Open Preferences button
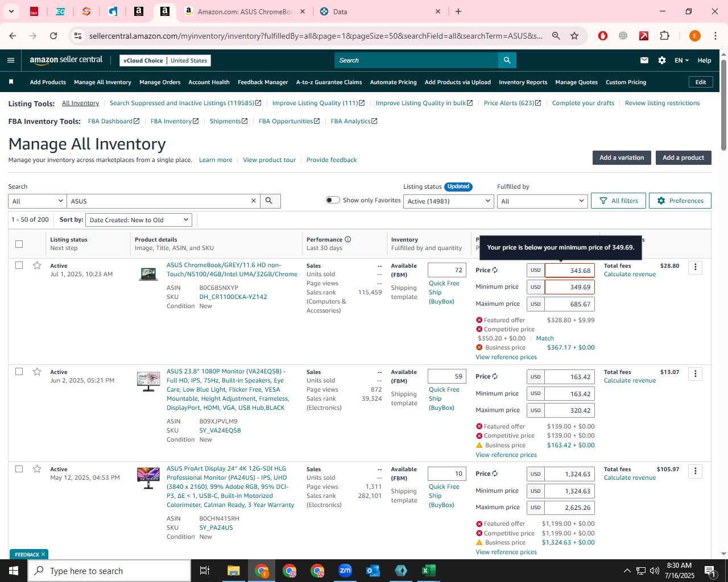The image size is (728, 582). click(680, 201)
